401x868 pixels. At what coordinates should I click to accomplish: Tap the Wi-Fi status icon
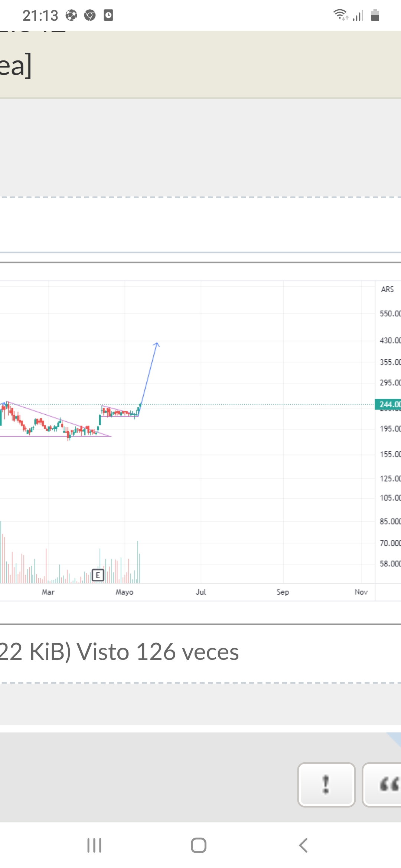tap(340, 15)
